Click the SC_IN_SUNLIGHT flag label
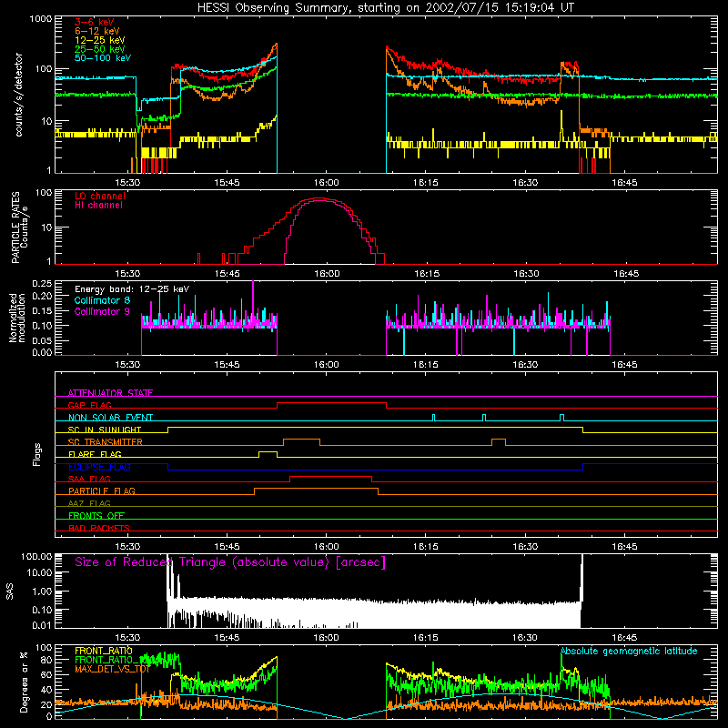This screenshot has height=728, width=728. 105,430
